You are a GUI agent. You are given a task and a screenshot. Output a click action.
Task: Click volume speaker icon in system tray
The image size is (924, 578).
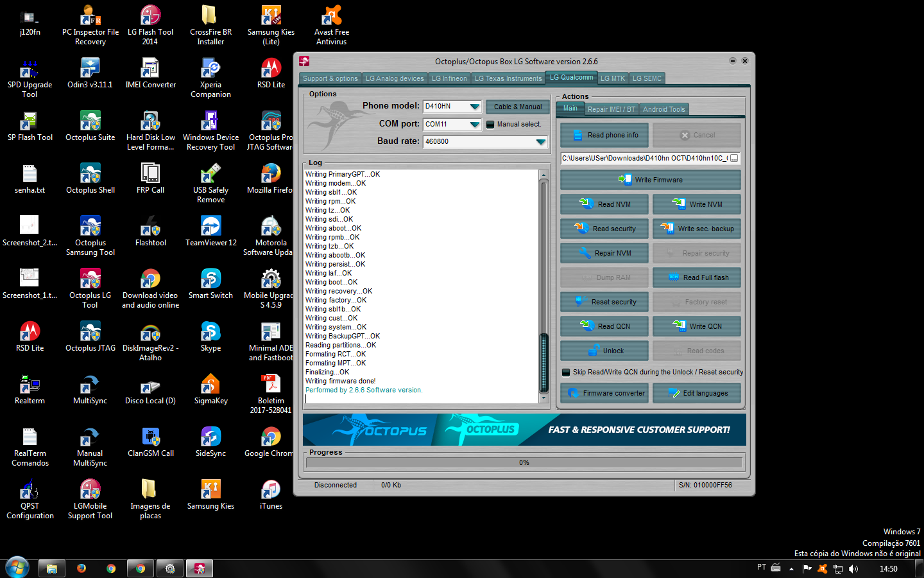coord(853,568)
